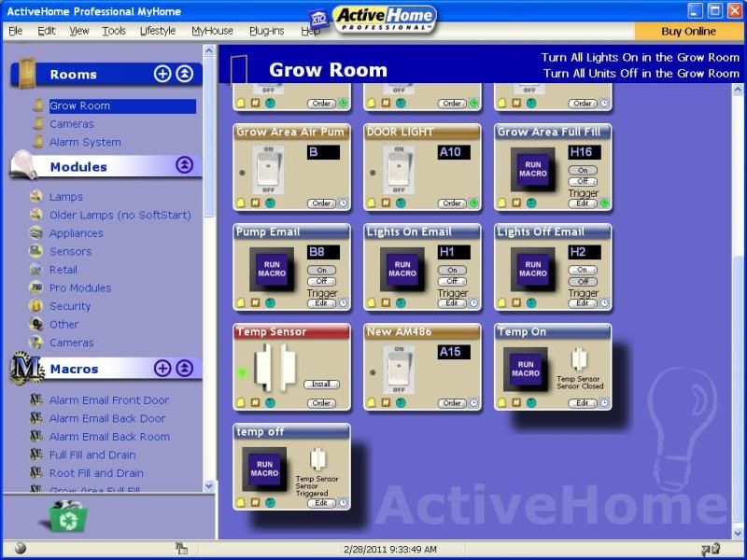Open the Edit menu

(46, 31)
